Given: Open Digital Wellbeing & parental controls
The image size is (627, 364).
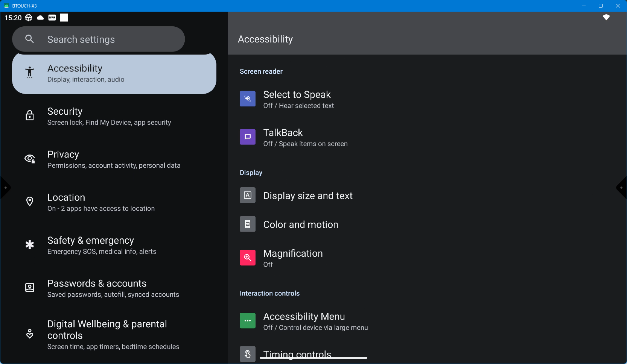Looking at the screenshot, I should coord(113,334).
